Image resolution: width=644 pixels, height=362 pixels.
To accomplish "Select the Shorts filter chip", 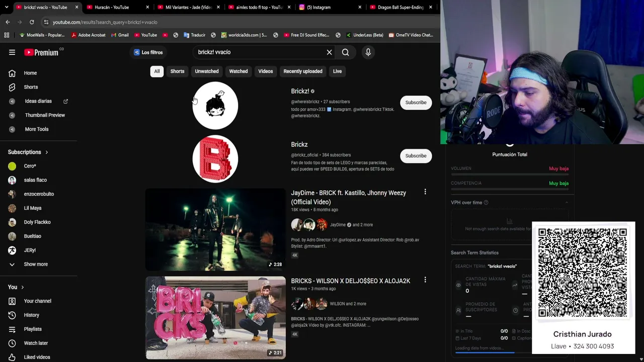I will [x=177, y=71].
